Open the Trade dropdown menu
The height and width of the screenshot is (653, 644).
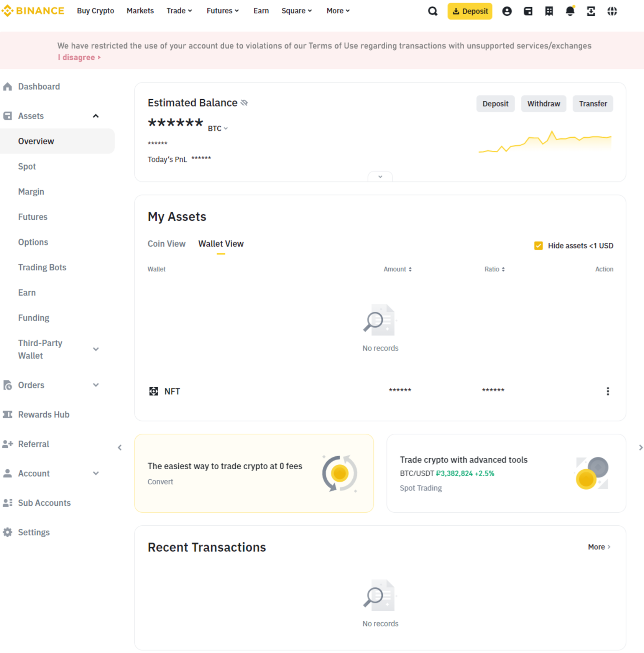179,11
